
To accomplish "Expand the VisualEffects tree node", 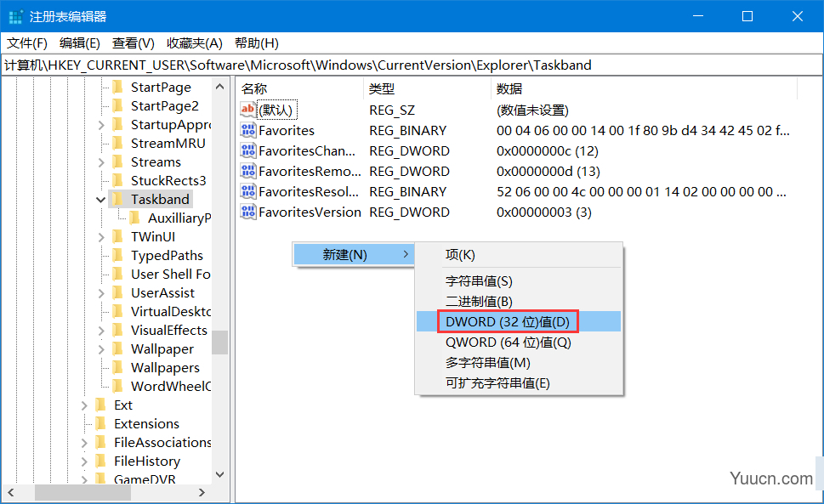I will 101,331.
